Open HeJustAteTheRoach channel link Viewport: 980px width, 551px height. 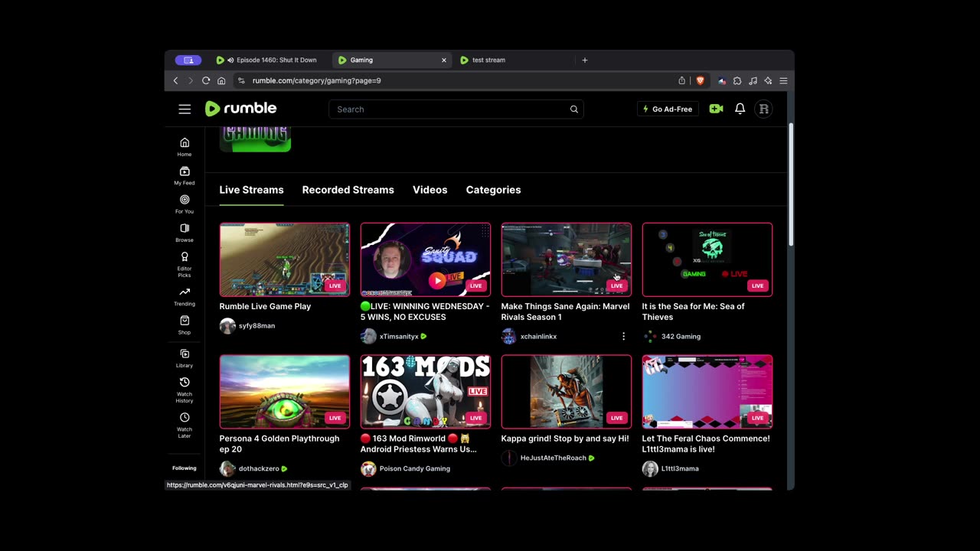pyautogui.click(x=553, y=458)
